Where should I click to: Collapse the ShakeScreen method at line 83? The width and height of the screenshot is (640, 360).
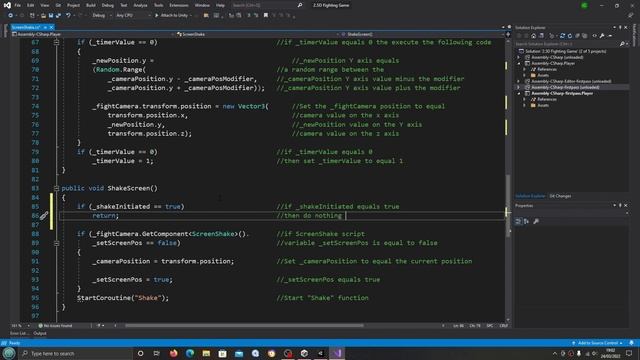56,188
